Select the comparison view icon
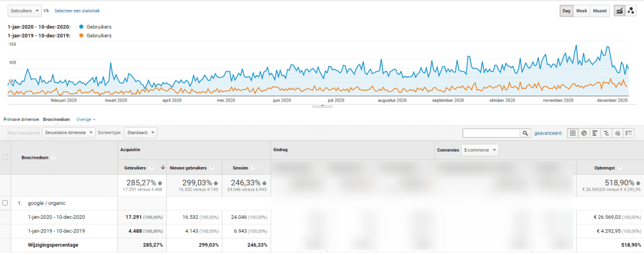This screenshot has width=644, height=255. pos(606,133)
